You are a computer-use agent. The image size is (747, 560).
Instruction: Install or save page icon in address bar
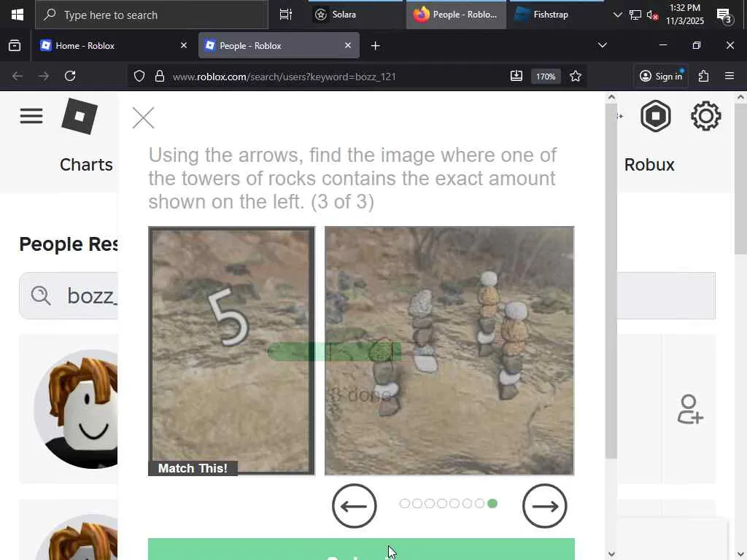[516, 76]
